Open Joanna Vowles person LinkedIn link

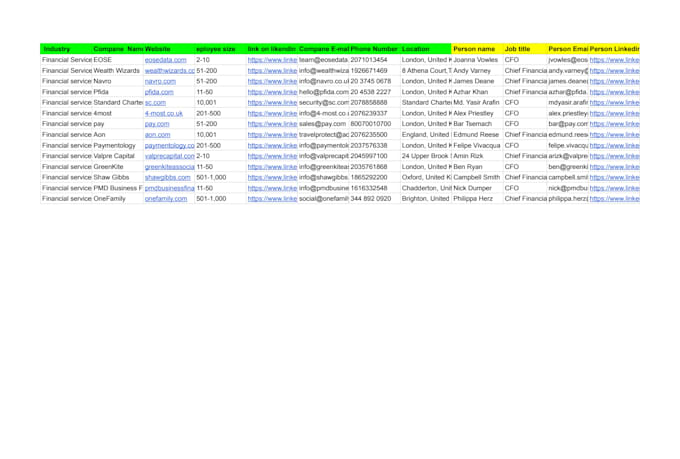coord(615,60)
